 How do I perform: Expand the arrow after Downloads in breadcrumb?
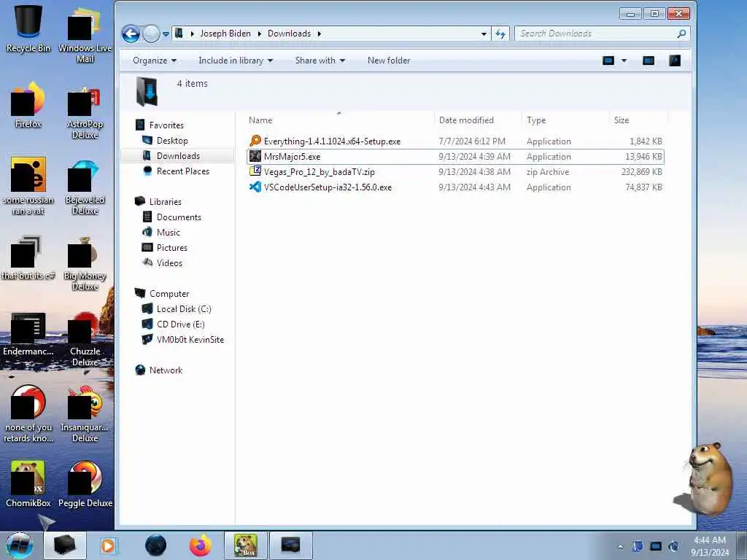coord(319,34)
